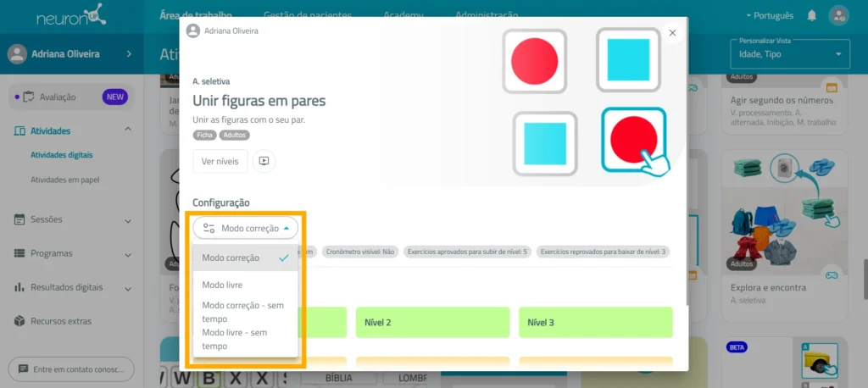Click the chat icon in contact button
868x388 pixels.
tap(23, 369)
